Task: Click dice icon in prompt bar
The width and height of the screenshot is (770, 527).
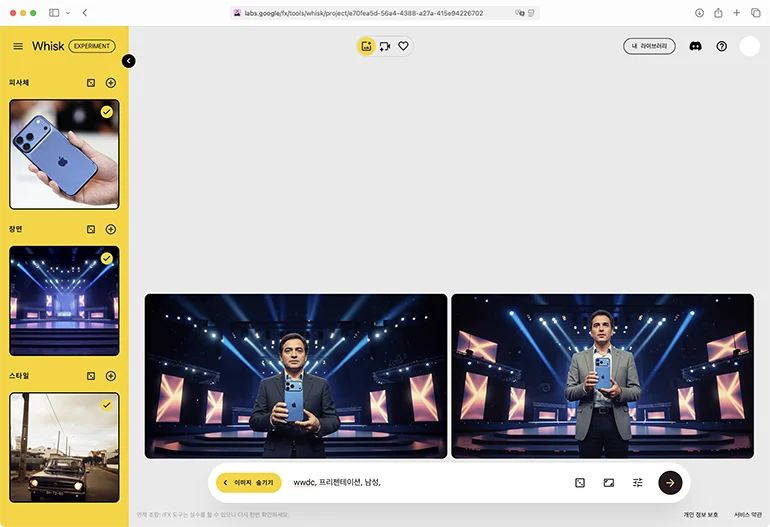Action: (x=580, y=483)
